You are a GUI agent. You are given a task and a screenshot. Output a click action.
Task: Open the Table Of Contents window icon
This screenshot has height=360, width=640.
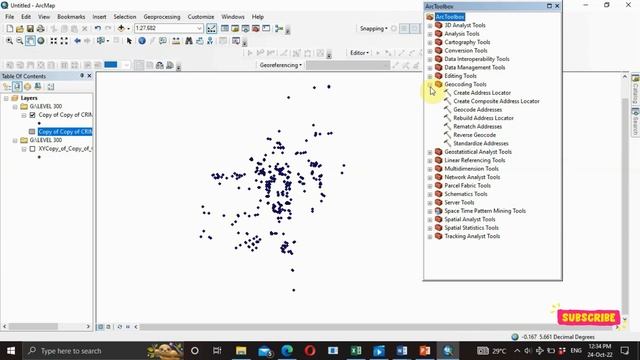click(225, 29)
